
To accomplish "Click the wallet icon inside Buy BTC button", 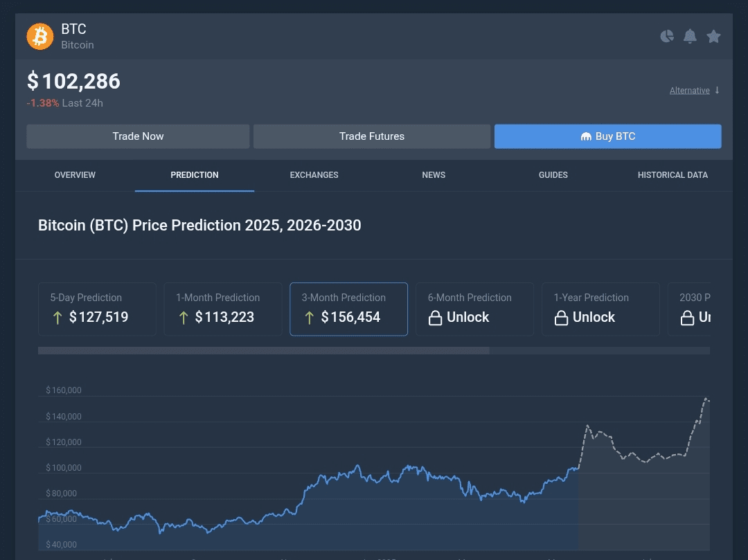I will coord(586,136).
